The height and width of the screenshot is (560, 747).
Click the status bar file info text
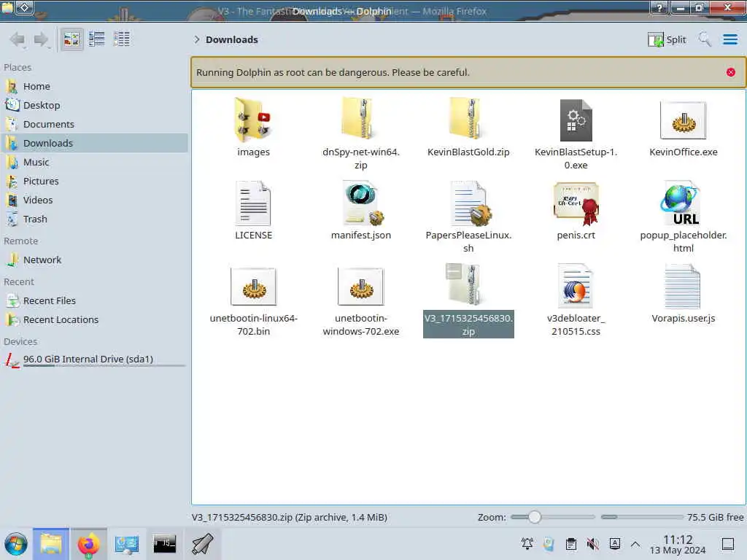point(289,517)
